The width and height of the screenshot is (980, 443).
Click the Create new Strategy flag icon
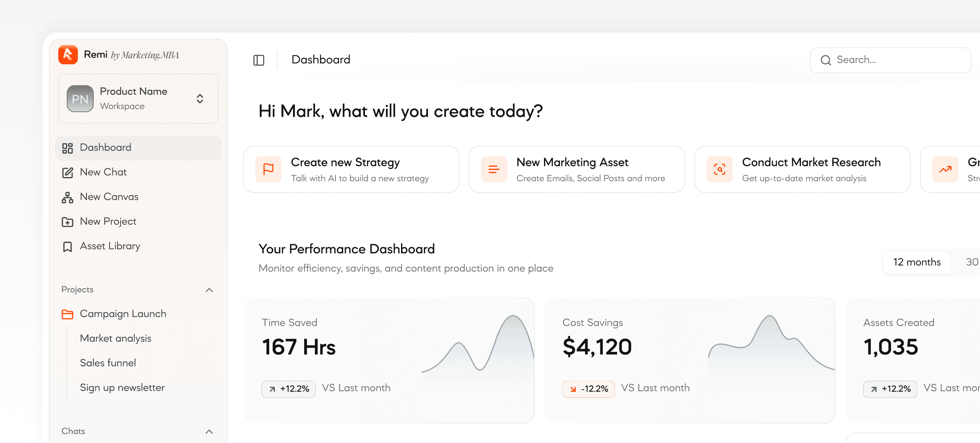coord(268,169)
